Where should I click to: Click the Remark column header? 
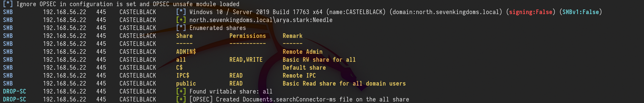(x=292, y=36)
